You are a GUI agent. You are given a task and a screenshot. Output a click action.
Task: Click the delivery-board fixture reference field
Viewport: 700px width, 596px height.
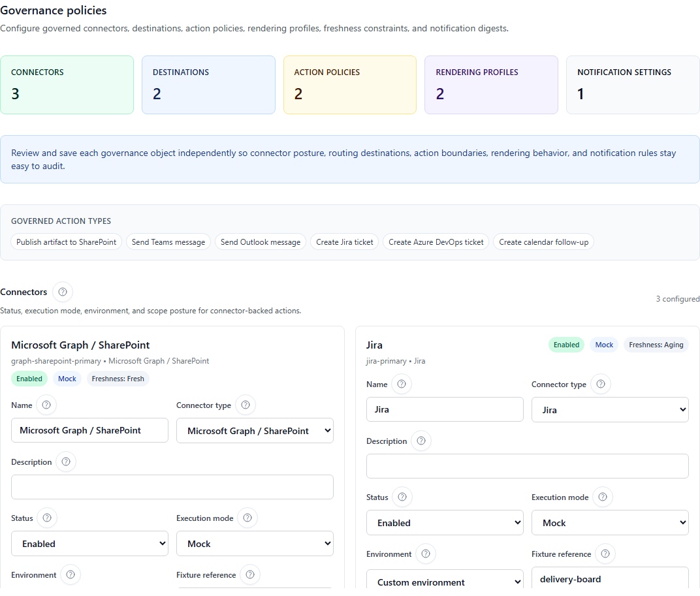[610, 578]
